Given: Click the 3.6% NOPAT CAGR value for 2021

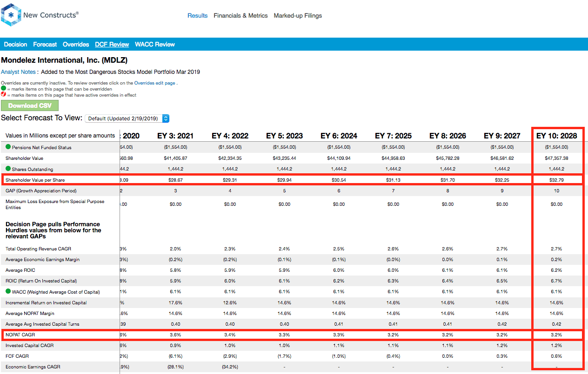Looking at the screenshot, I should click(175, 335).
